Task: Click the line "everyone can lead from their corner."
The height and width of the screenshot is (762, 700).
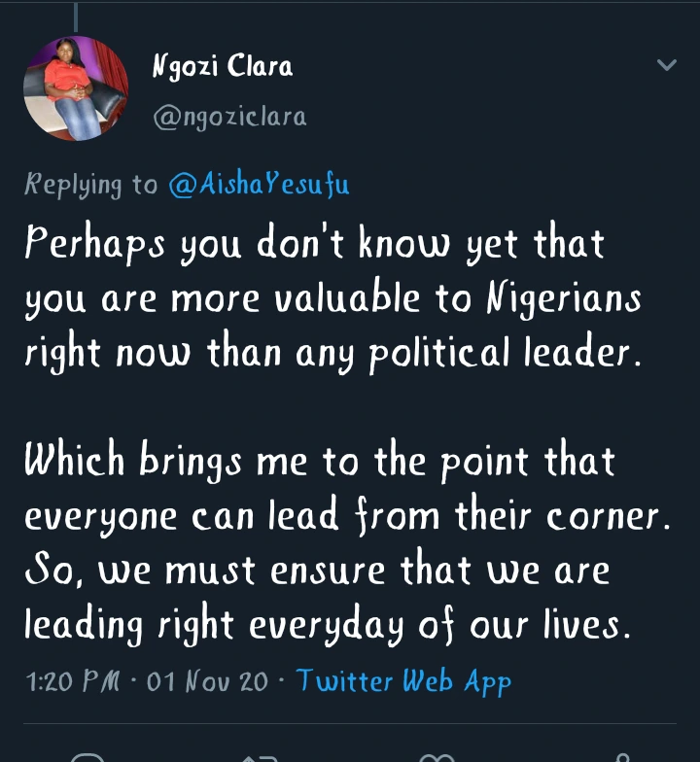Action: tap(347, 515)
